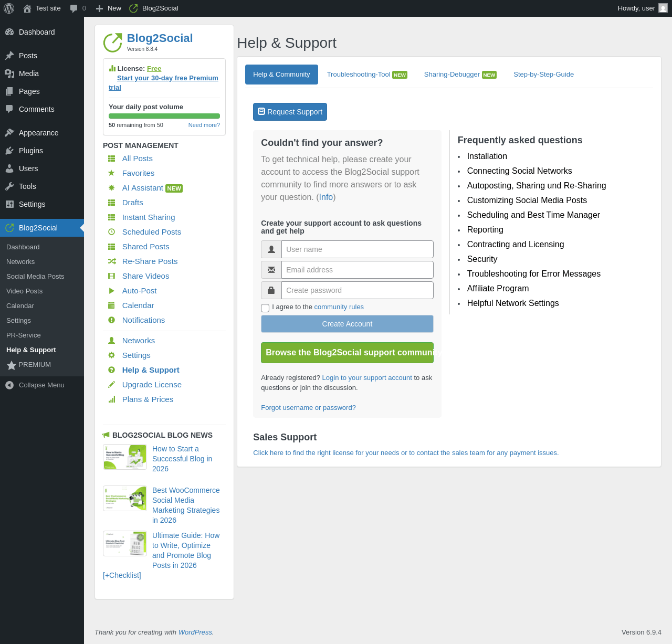Image resolution: width=672 pixels, height=644 pixels.
Task: Click the pencil icon beside Upgrade License
Action: coord(111,385)
